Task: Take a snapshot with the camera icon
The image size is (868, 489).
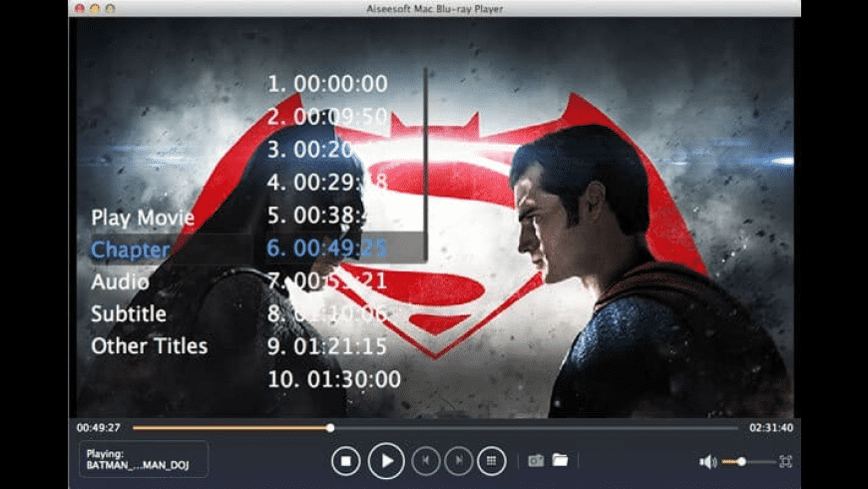Action: pyautogui.click(x=536, y=460)
